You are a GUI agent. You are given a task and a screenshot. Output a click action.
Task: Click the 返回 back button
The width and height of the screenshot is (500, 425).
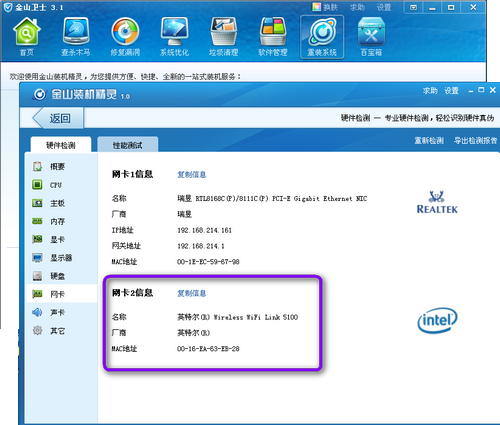(58, 118)
